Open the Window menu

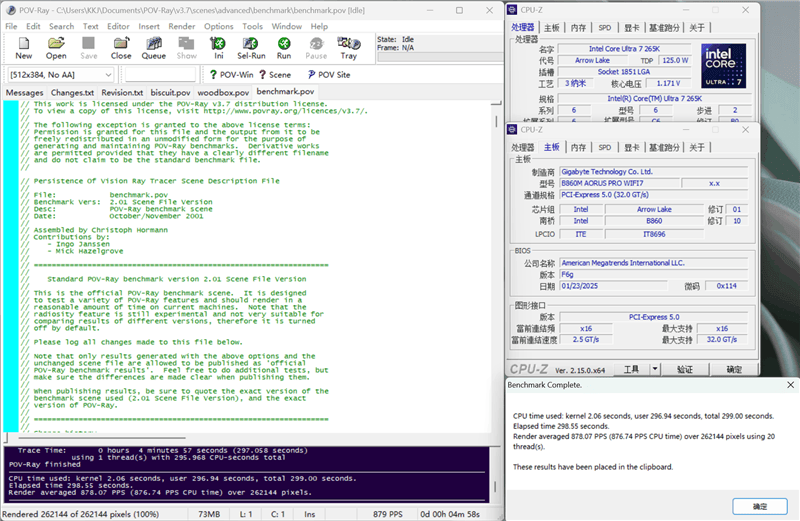(286, 26)
